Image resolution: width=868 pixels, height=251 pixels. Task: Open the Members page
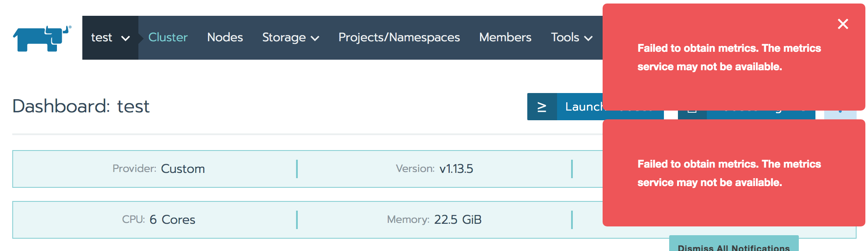click(505, 38)
